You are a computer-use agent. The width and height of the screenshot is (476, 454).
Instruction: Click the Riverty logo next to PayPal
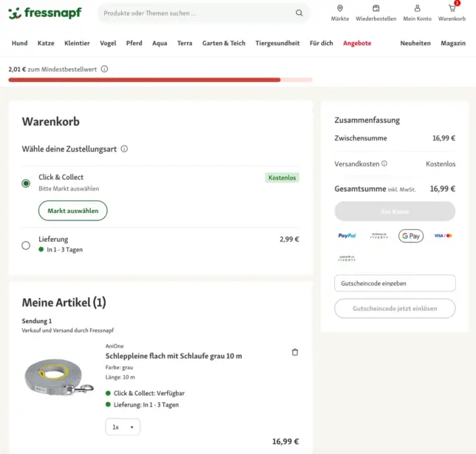click(379, 236)
